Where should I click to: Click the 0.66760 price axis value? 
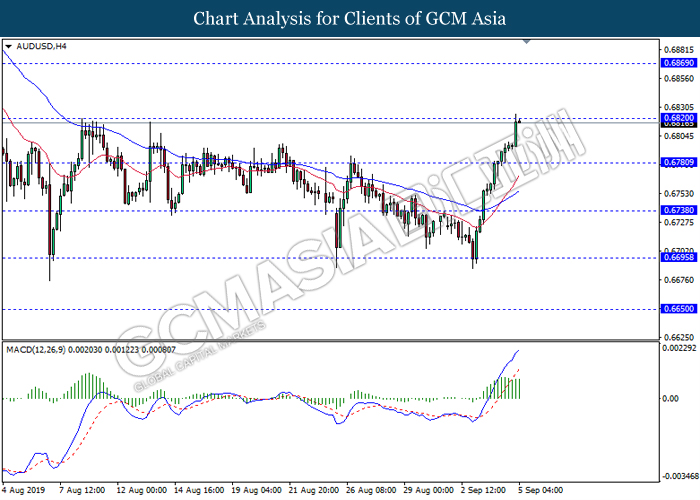[x=679, y=280]
